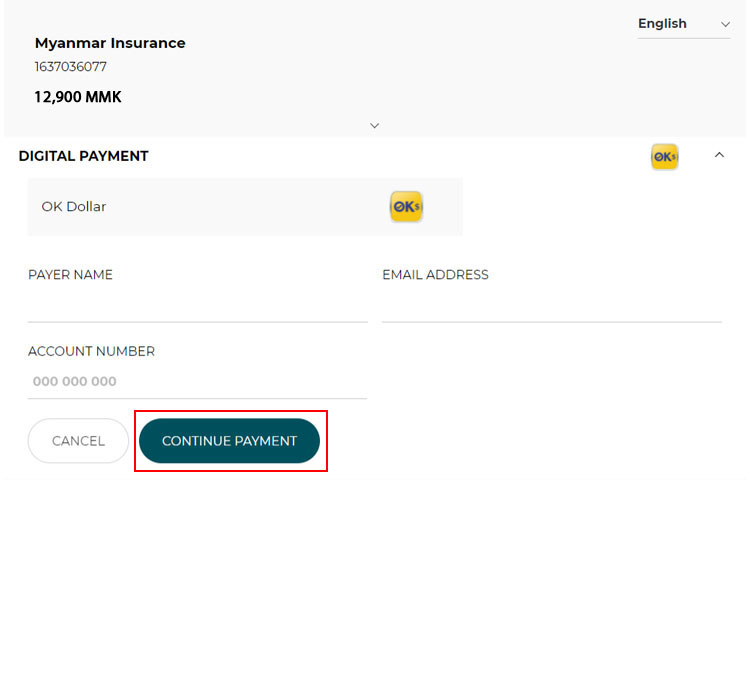Click the OK$ logo in Digital Payment header
This screenshot has width=750, height=690.
[x=664, y=156]
